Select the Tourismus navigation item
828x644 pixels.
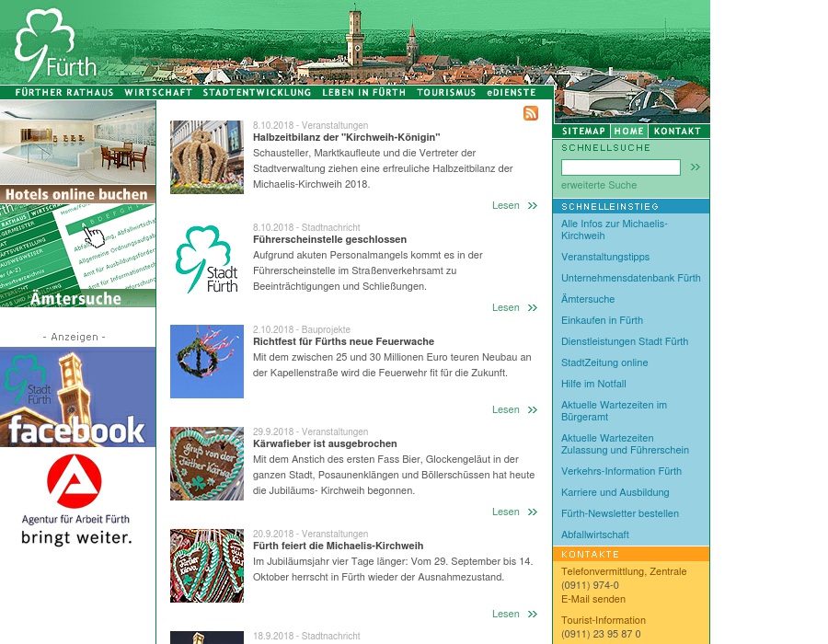446,93
